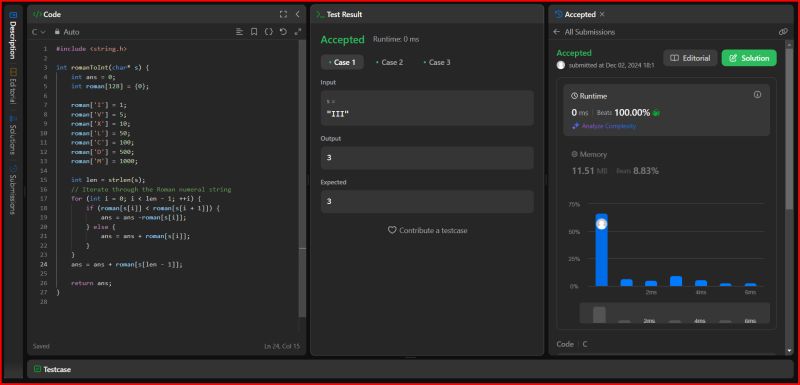This screenshot has width=800, height=385.
Task: Expand the Testcase panel at bottom
Action: point(52,369)
